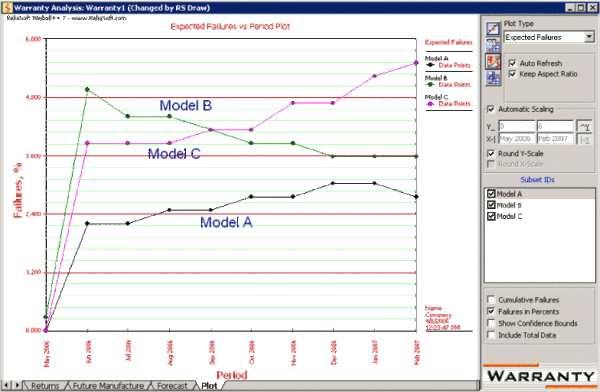Open the Forecast tab

pyautogui.click(x=172, y=385)
